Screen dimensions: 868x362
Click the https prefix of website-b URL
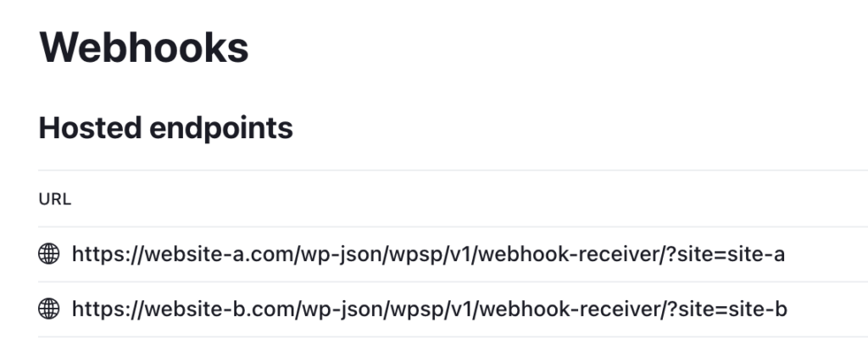[96, 309]
